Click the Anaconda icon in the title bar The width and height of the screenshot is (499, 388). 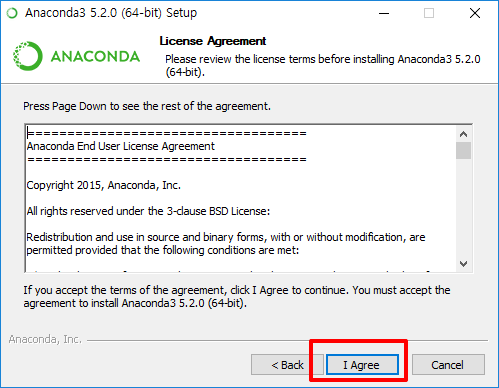pos(12,13)
